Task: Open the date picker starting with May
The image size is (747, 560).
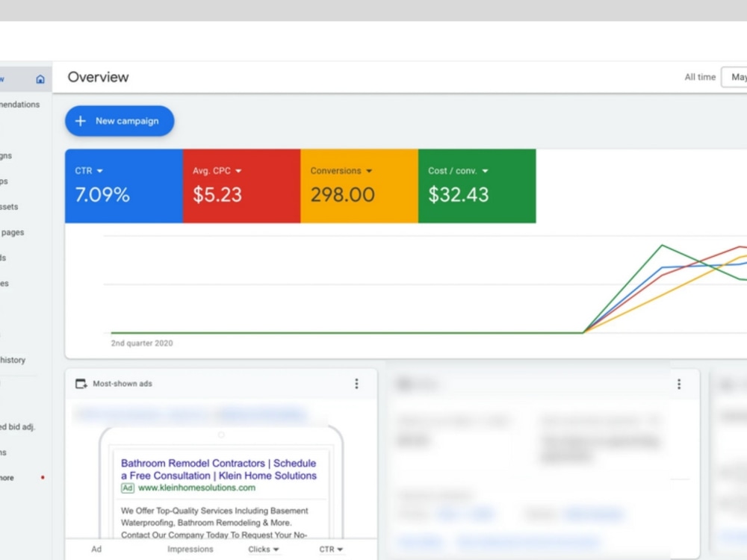Action: [x=734, y=77]
